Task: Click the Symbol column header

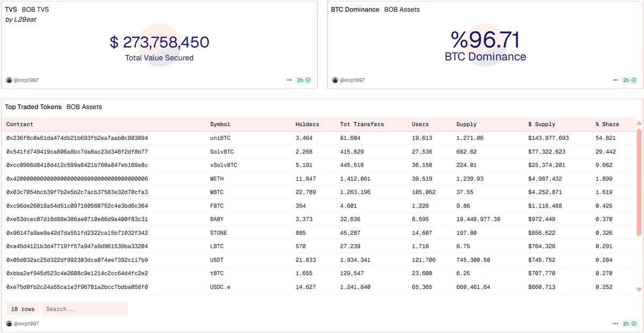Action: 219,124
